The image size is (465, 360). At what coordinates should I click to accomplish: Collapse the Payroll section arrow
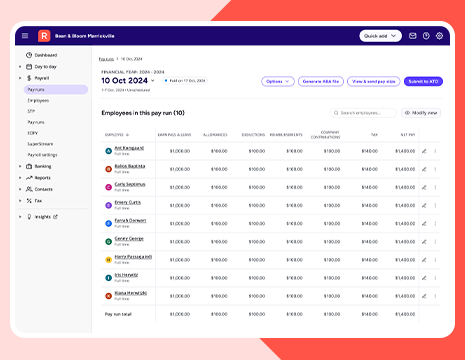20,78
